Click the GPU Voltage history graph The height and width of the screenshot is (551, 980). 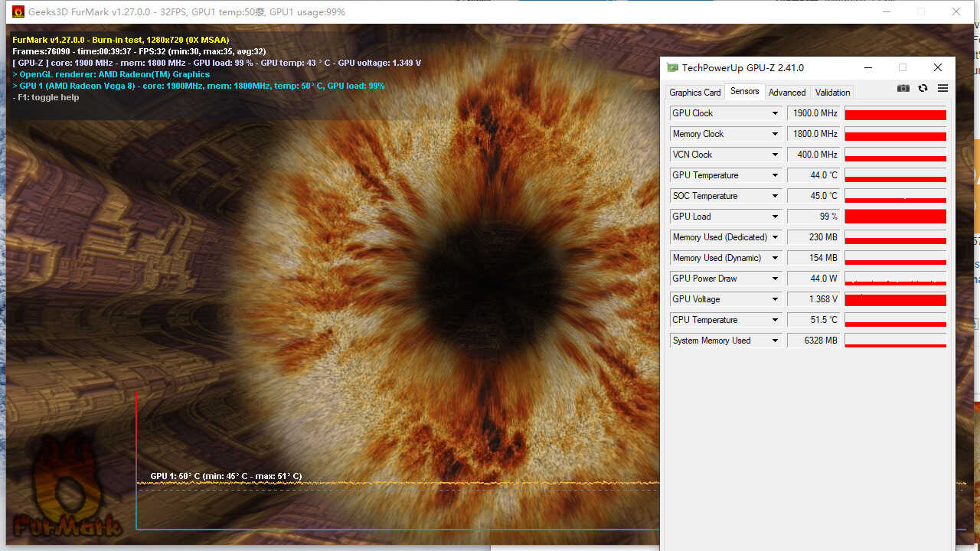(896, 299)
